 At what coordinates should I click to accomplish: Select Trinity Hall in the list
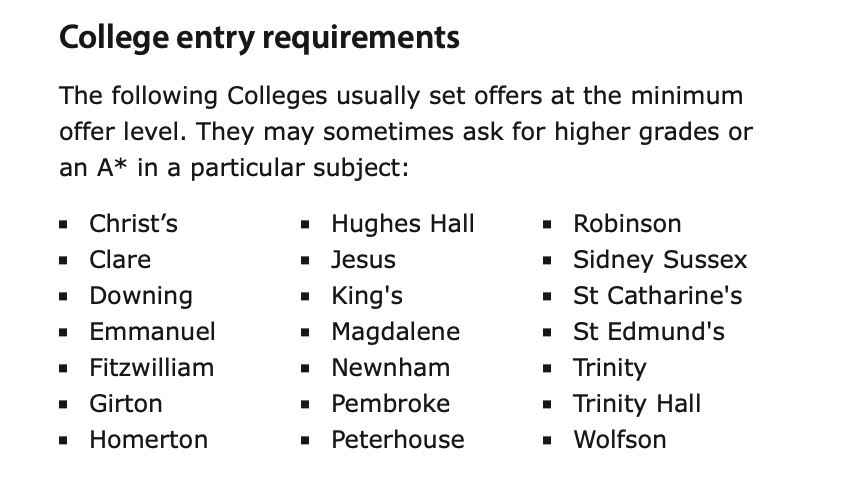point(637,404)
